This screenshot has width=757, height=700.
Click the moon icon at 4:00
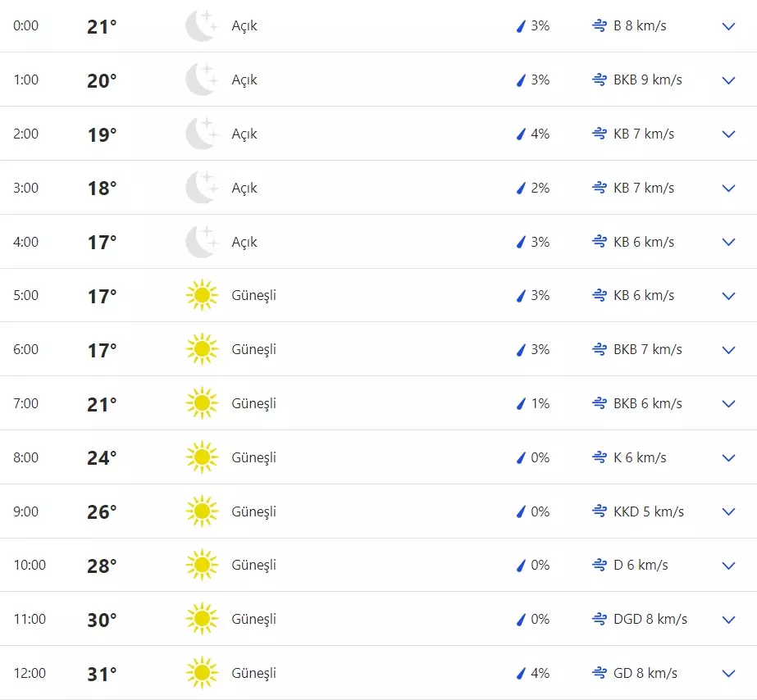click(x=201, y=242)
